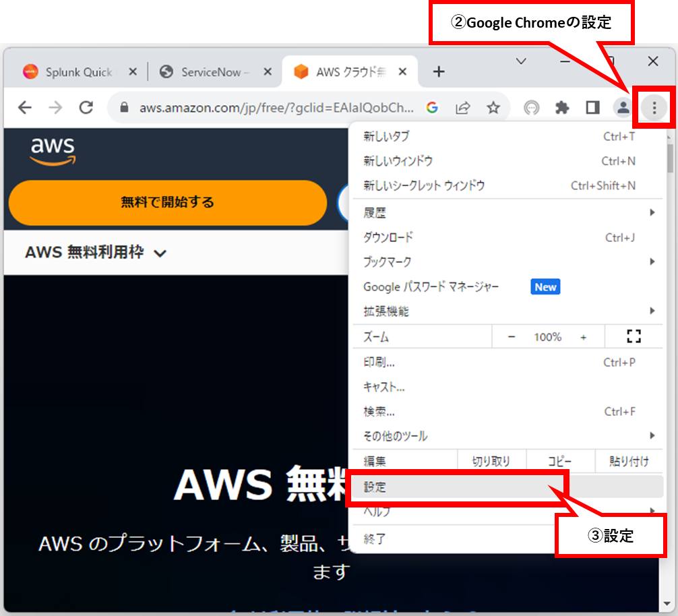This screenshot has width=678, height=616.
Task: Click the page's vertical scrollbar thumb
Action: coord(670,158)
